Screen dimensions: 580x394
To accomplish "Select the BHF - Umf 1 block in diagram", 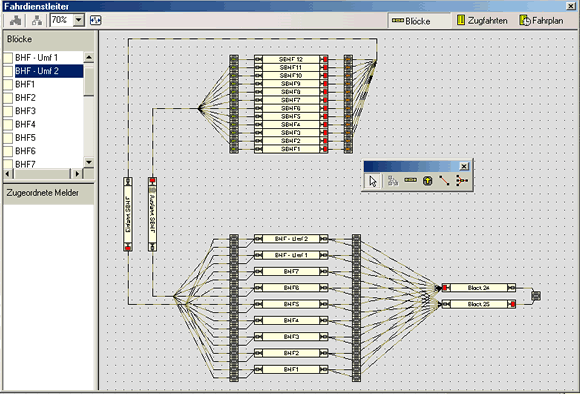I will tap(291, 255).
